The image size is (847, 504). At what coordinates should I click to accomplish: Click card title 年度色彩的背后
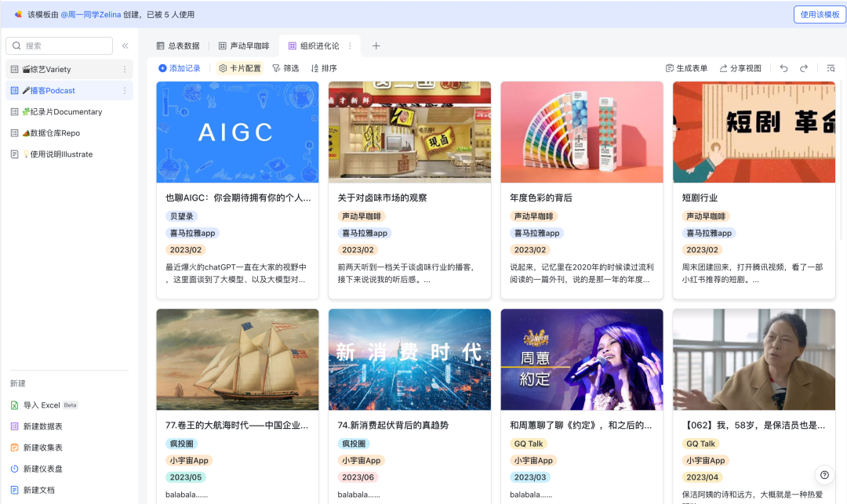click(540, 198)
